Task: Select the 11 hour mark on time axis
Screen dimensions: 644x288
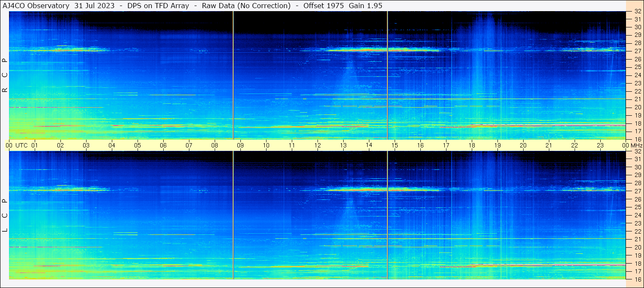Action: (x=292, y=145)
